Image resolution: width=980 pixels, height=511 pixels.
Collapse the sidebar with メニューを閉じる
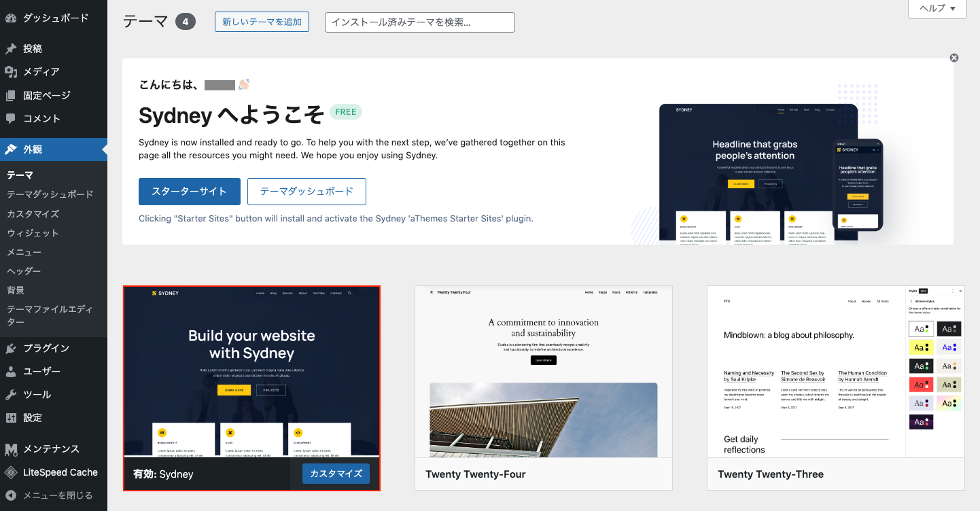pyautogui.click(x=48, y=495)
